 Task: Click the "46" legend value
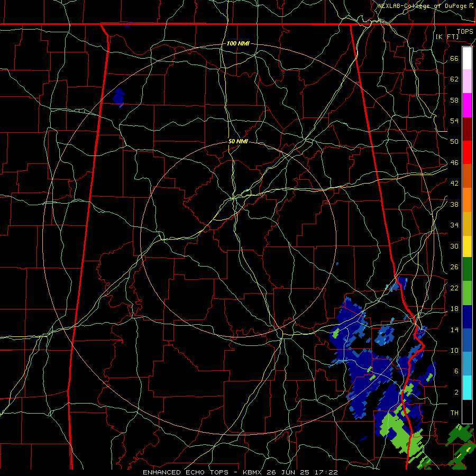point(454,163)
